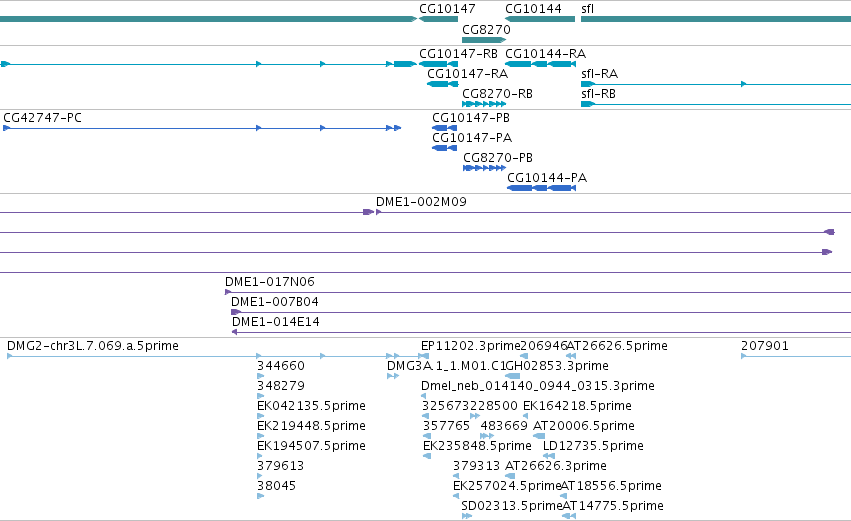Viewport: 851px width, 521px height.
Task: Click Dmel_neb_014140_0944_0315.3prime label
Action: click(x=538, y=386)
